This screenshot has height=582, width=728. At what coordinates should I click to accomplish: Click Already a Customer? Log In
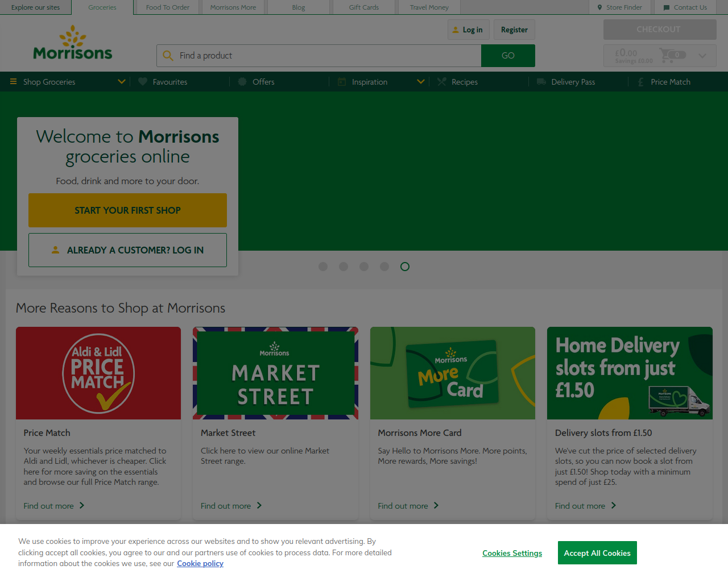pyautogui.click(x=127, y=250)
